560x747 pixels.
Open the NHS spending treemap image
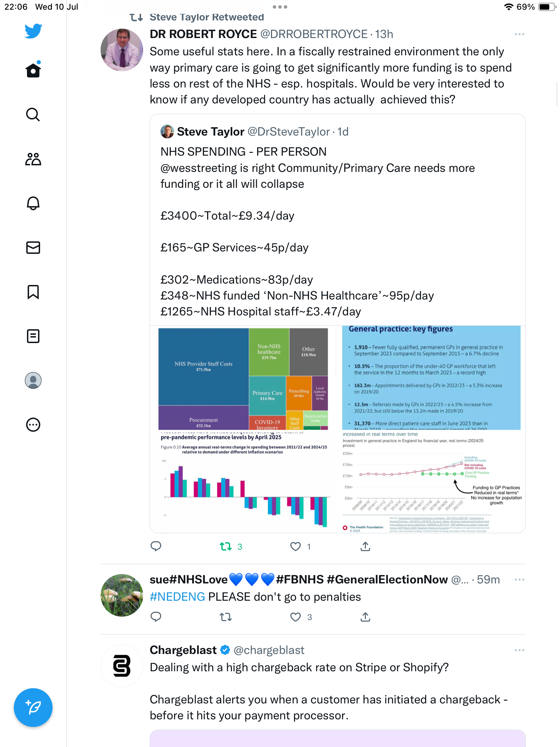click(x=243, y=379)
